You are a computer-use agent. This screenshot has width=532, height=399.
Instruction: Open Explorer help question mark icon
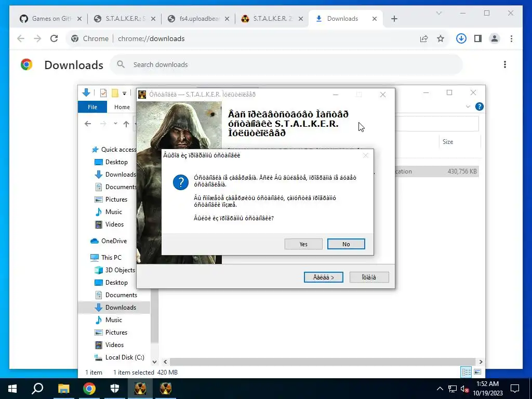(x=480, y=107)
